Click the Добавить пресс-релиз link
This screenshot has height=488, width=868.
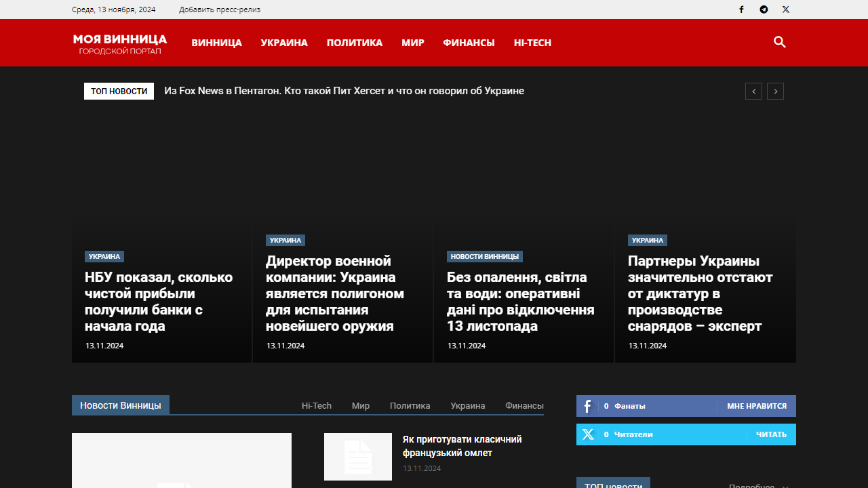pos(220,9)
